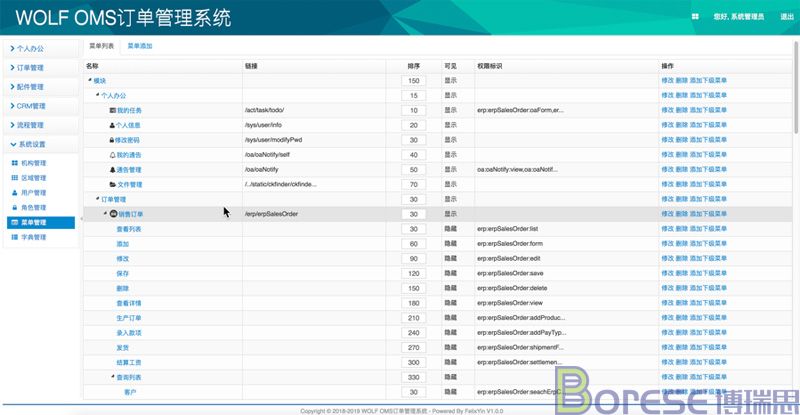This screenshot has height=415, width=800.
Task: Click the vertical scrollbar on the right
Action: 796,87
